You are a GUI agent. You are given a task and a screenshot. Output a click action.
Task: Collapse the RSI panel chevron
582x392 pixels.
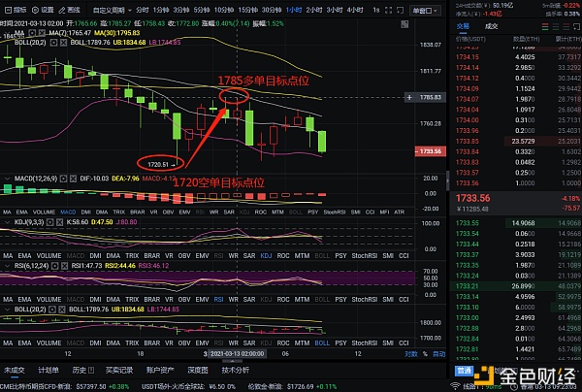pos(7,266)
